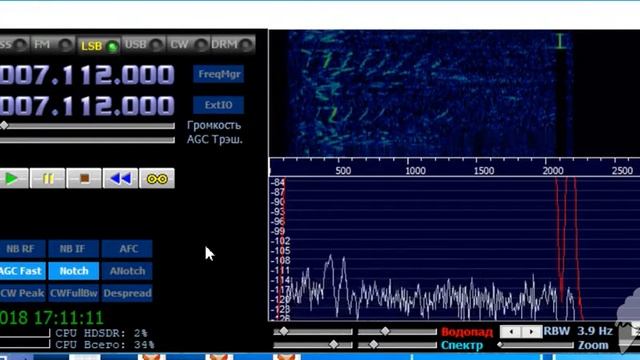This screenshot has width=640, height=360.
Task: Switch to CW demodulation mode
Action: point(188,44)
